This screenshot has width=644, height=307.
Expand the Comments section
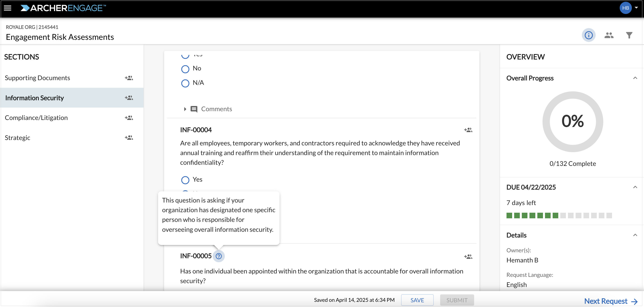pos(185,109)
